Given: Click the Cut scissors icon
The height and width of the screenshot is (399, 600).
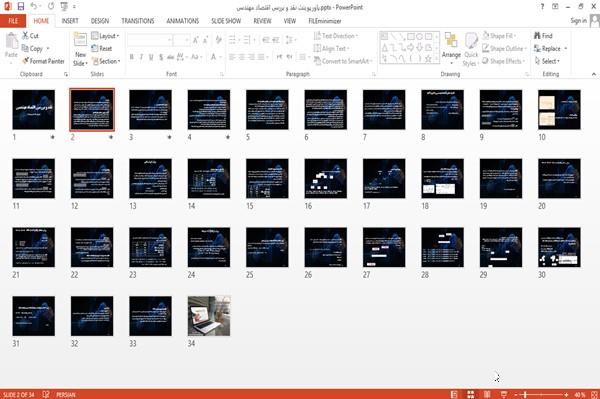Looking at the screenshot, I should coord(25,36).
